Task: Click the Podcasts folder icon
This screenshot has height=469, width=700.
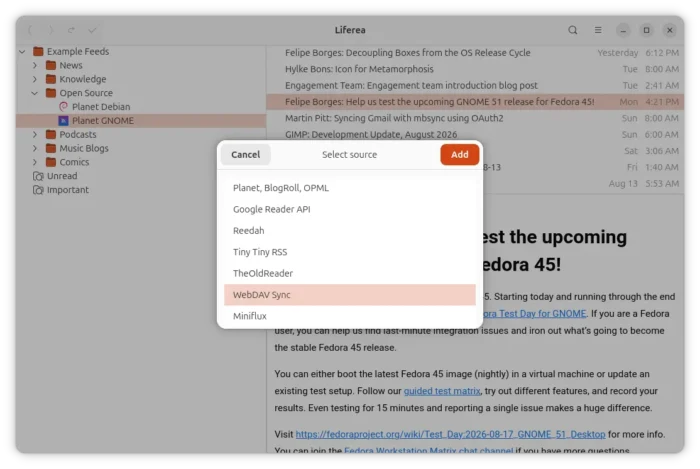Action: click(51, 134)
